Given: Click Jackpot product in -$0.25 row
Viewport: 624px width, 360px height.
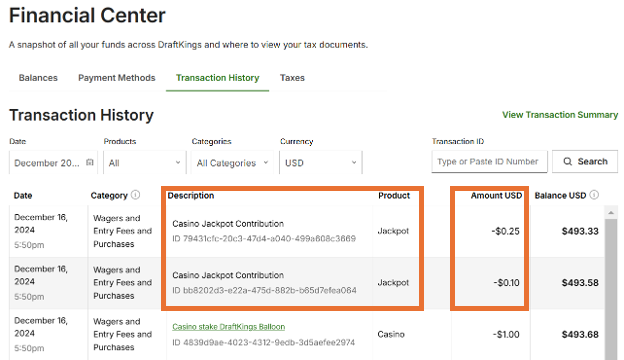Looking at the screenshot, I should point(393,231).
